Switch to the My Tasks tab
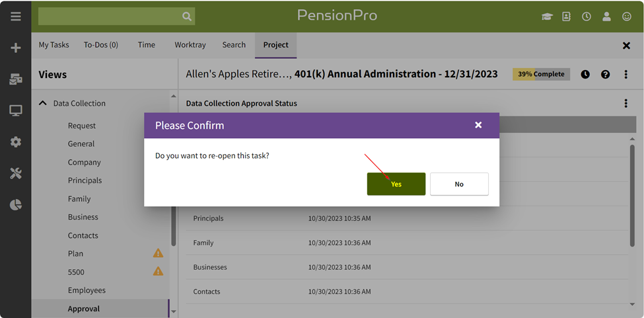The width and height of the screenshot is (644, 318). pos(54,45)
